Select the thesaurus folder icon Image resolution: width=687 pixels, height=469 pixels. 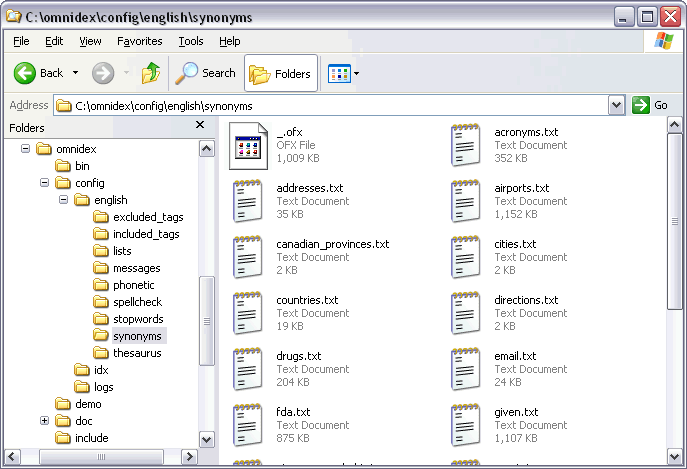pyautogui.click(x=101, y=353)
